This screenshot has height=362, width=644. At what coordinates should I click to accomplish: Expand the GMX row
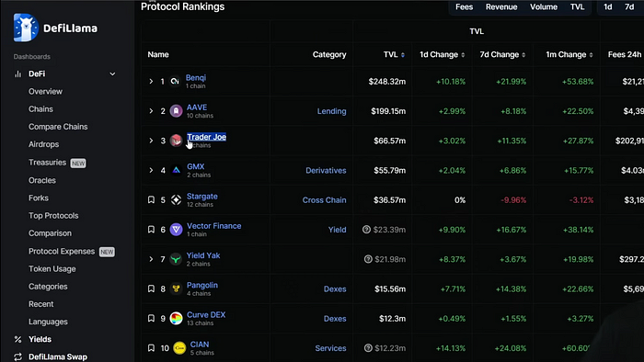coord(151,170)
